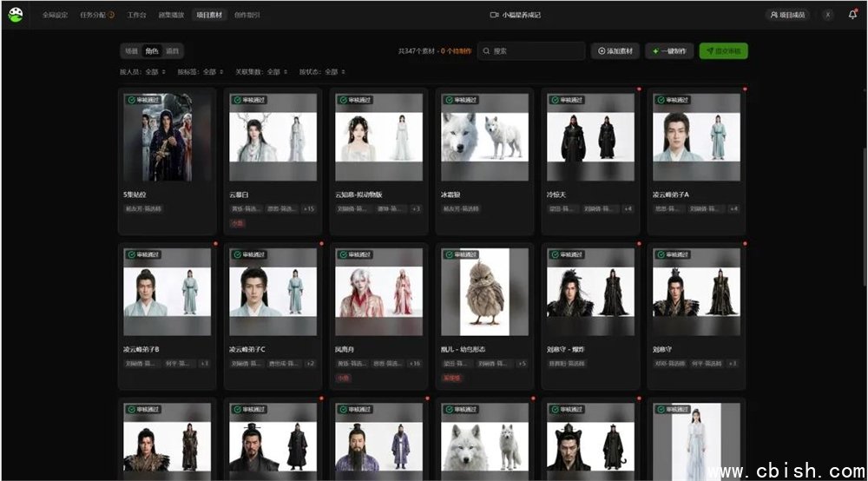
Task: Open the 云知意-拟动物版 thumbnail
Action: (x=378, y=137)
